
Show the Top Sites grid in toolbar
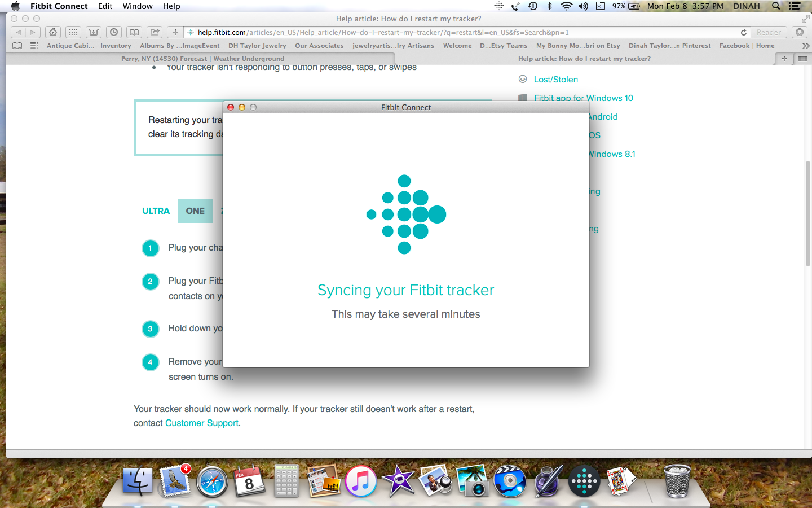[73, 32]
